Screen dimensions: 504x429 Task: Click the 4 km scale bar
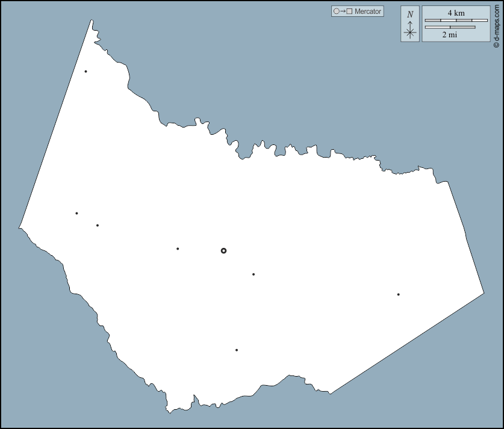click(x=456, y=20)
